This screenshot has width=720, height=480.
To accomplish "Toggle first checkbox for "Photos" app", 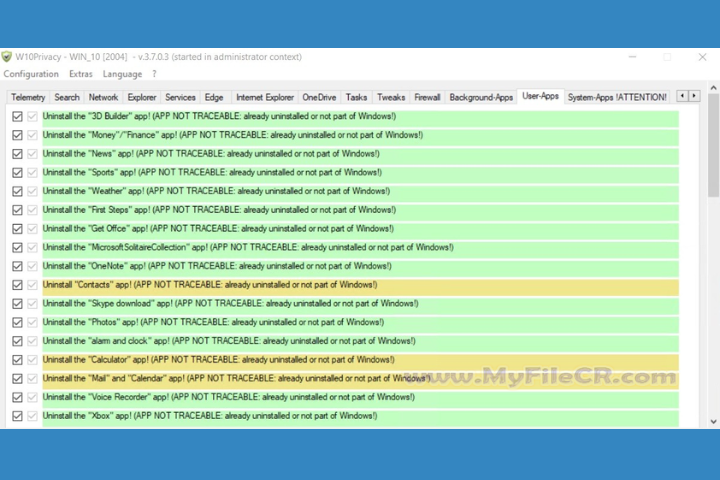I will coord(17,322).
